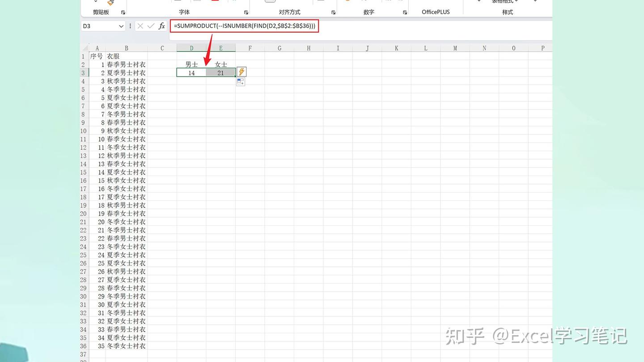
Task: Open the 对齐方式 group dialog launcher icon
Action: pyautogui.click(x=333, y=13)
